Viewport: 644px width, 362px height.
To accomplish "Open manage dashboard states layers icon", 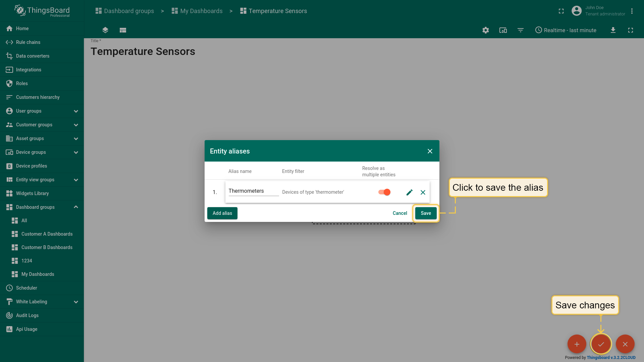I will click(x=105, y=30).
